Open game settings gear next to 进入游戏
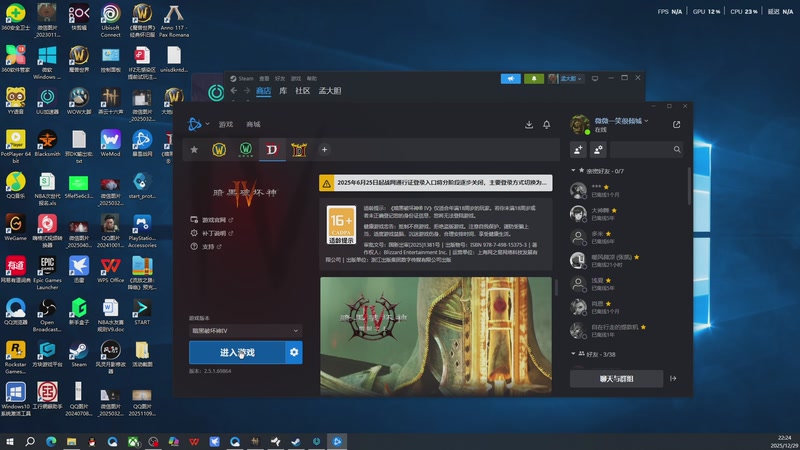 (x=294, y=353)
